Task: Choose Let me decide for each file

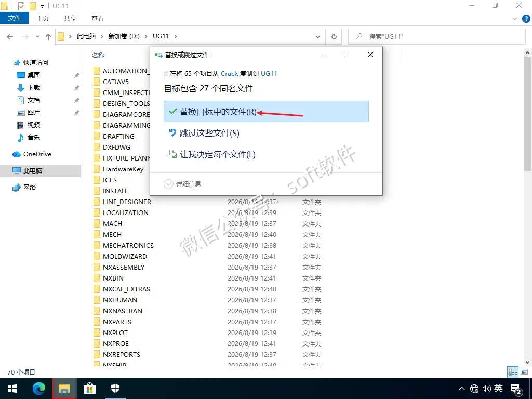Action: (266, 154)
